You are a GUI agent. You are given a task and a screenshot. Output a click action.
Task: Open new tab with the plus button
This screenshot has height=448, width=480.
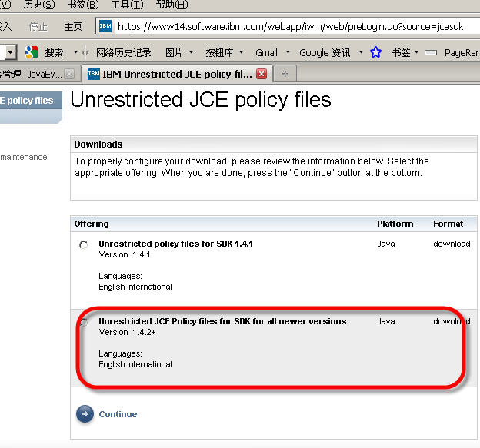click(x=285, y=75)
